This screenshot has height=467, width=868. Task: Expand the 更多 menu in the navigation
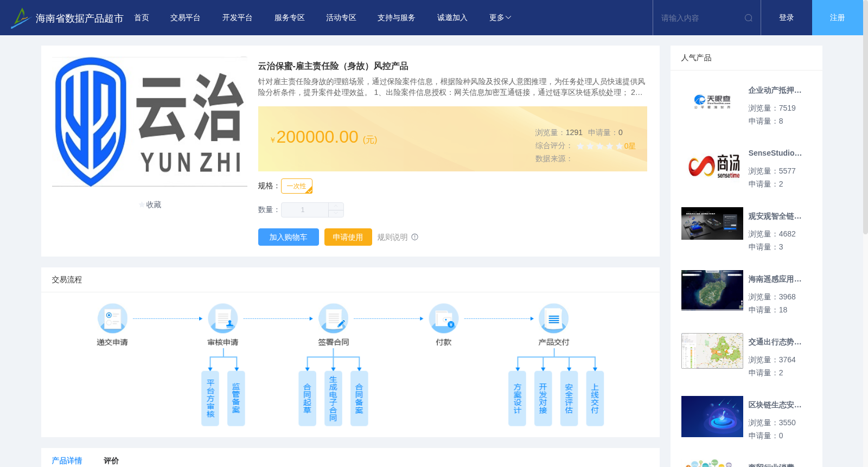click(500, 18)
